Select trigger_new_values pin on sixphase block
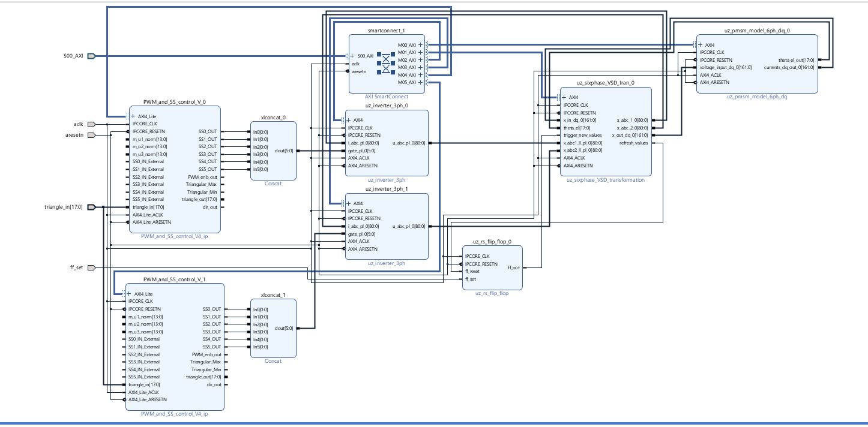The width and height of the screenshot is (868, 427). pyautogui.click(x=582, y=135)
